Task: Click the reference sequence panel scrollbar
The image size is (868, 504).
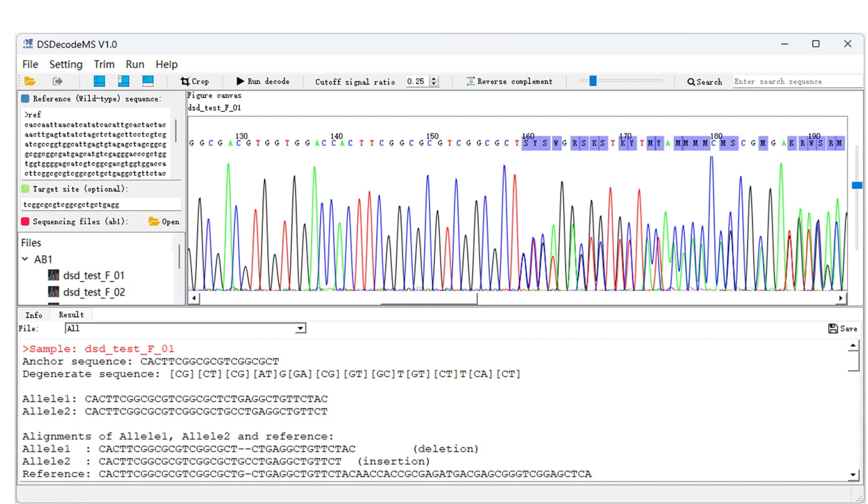Action: coord(176,131)
